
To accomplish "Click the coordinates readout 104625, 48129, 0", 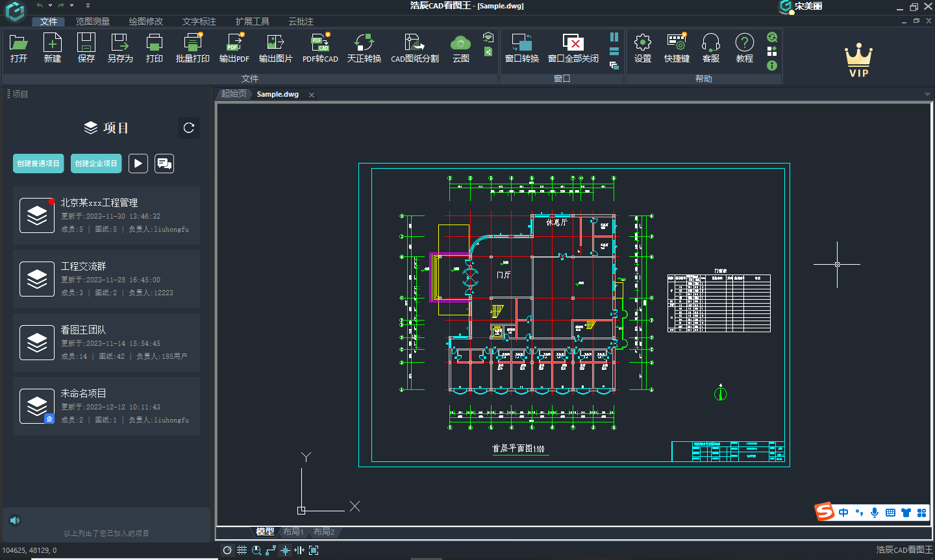I will tap(30, 550).
